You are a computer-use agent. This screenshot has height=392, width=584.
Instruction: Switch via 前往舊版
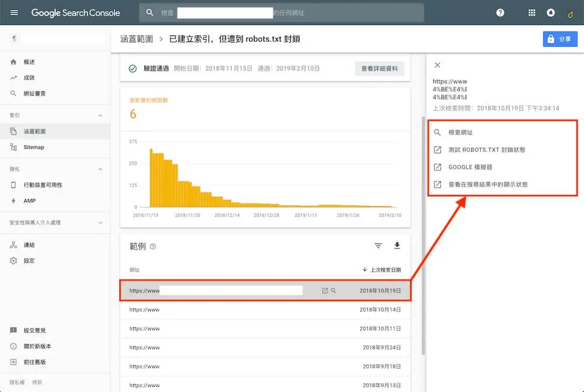tap(55, 362)
